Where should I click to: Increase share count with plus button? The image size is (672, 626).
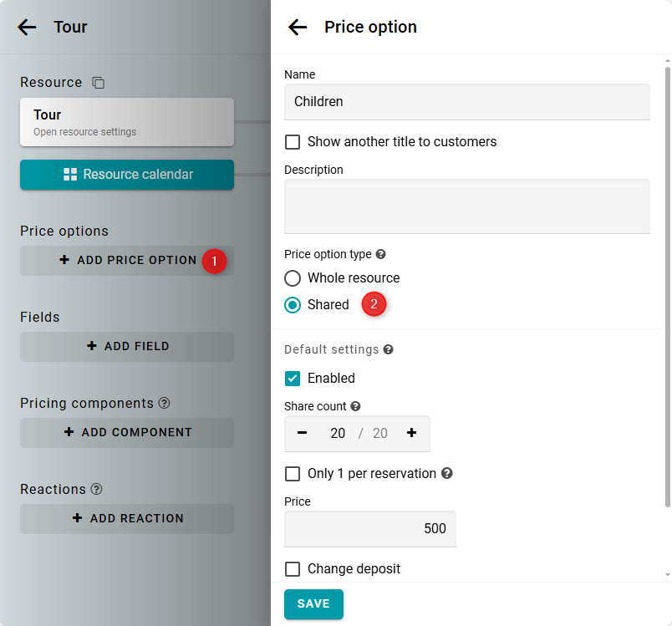tap(411, 433)
